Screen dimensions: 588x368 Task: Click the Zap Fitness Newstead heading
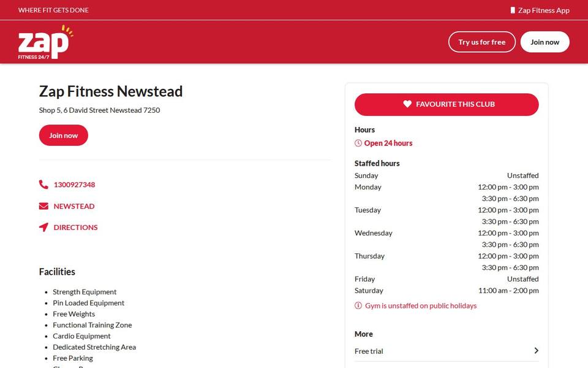(x=111, y=91)
